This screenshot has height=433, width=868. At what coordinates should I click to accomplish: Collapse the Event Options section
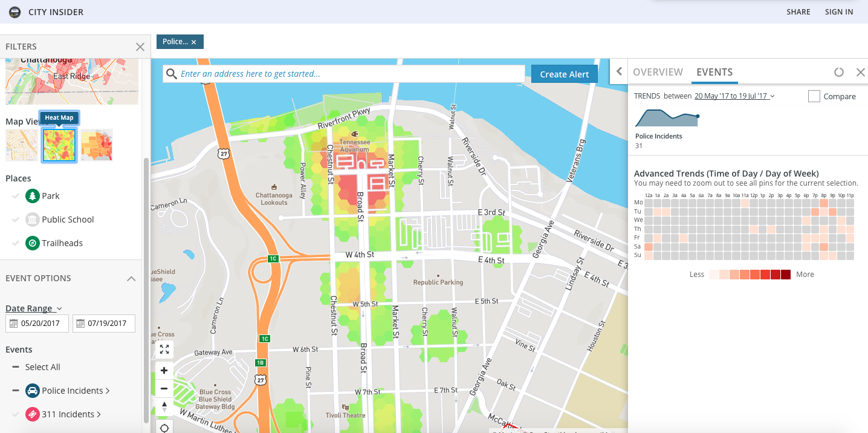[x=131, y=279]
